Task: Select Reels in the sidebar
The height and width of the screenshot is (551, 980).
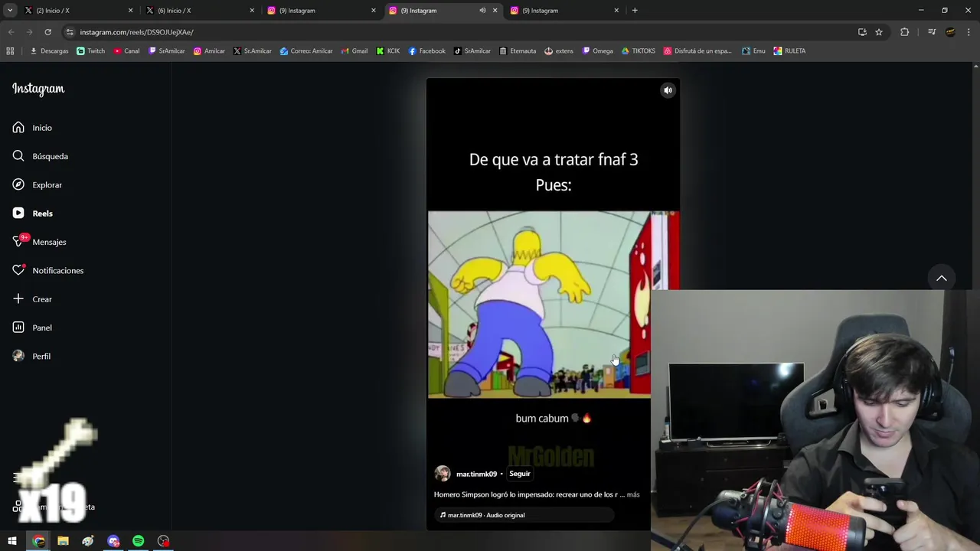Action: click(x=32, y=214)
